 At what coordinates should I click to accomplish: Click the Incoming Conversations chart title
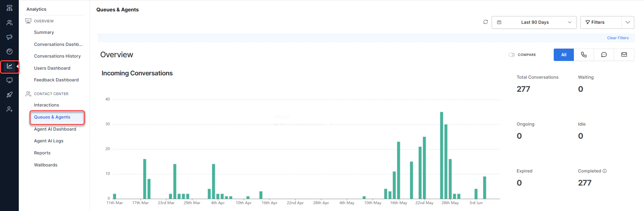click(137, 73)
